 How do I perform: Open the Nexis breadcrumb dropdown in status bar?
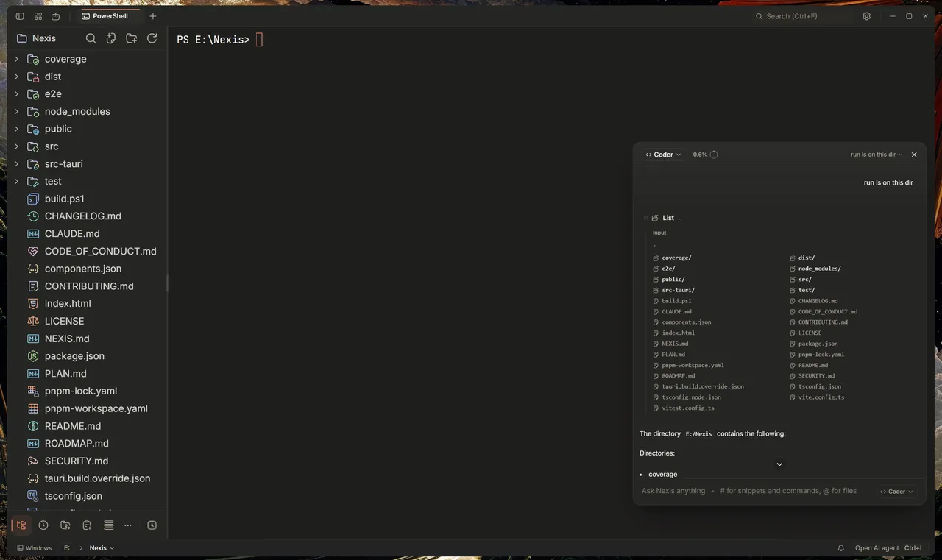(x=102, y=548)
